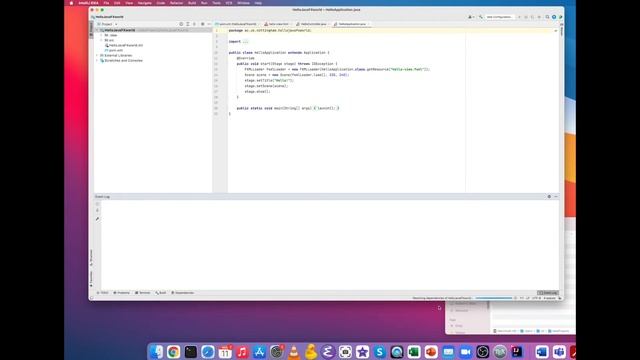This screenshot has height=360, width=640.
Task: Click the UTF-8 encoding status widget
Action: point(536,298)
